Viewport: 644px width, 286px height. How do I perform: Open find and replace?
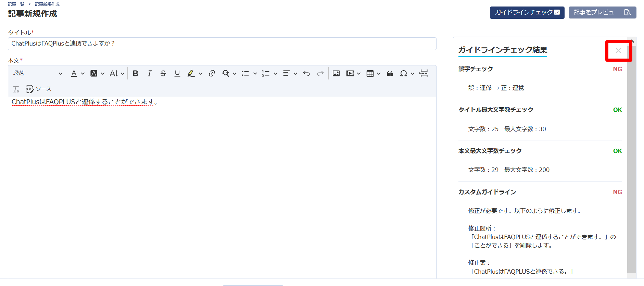point(226,73)
